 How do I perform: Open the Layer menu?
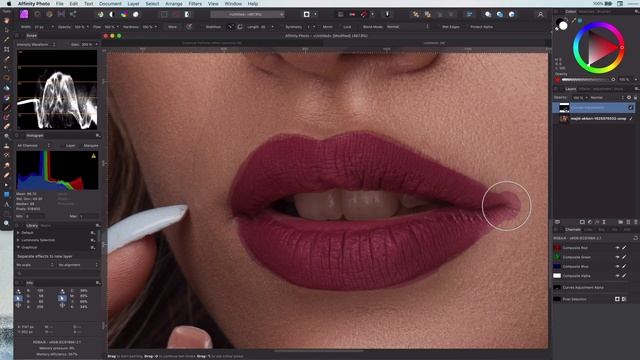pos(133,4)
